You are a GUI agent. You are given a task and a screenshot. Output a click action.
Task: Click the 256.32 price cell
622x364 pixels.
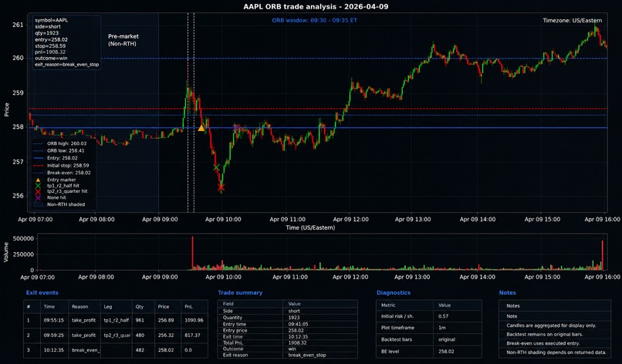pyautogui.click(x=166, y=335)
